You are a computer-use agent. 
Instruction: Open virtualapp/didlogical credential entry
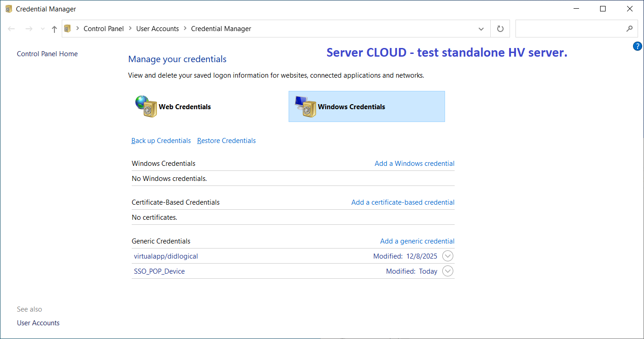click(x=166, y=256)
